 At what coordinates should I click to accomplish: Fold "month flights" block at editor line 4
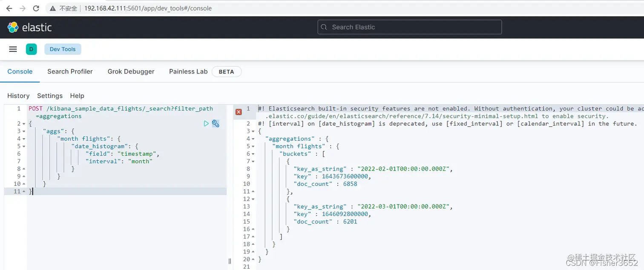point(24,139)
